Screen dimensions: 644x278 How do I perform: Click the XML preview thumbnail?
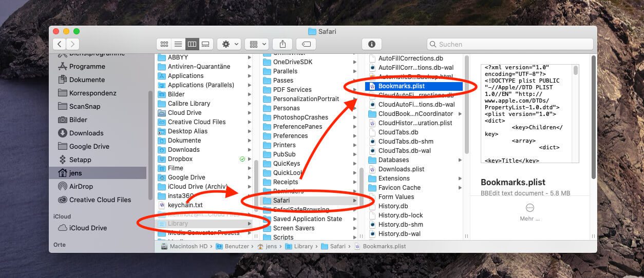[x=530, y=114]
